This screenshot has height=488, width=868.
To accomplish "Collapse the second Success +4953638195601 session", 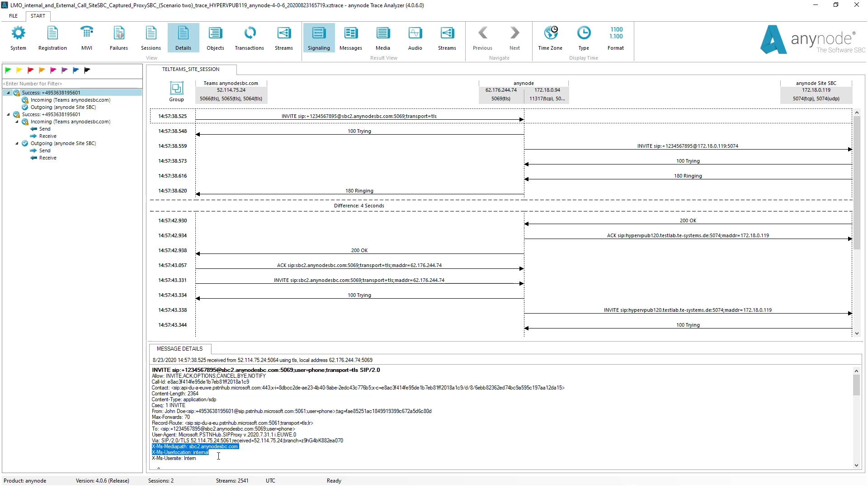I will click(x=8, y=114).
